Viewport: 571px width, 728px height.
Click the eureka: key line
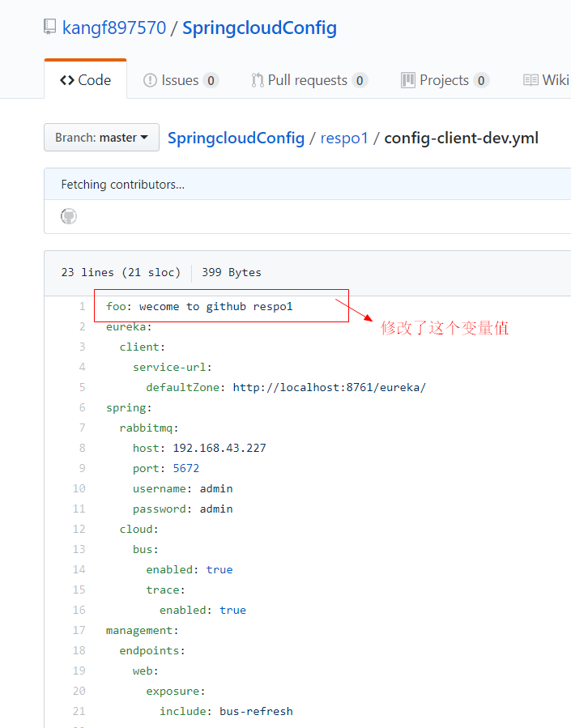[x=129, y=327]
